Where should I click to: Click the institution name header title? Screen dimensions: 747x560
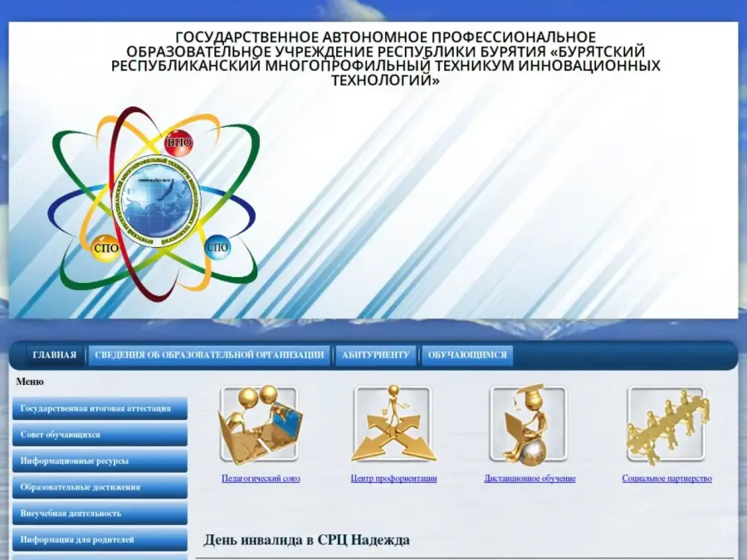pyautogui.click(x=386, y=59)
